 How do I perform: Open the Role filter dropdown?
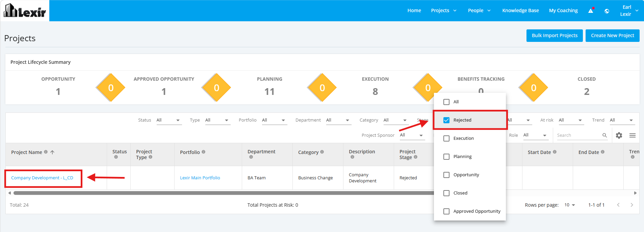coord(536,135)
